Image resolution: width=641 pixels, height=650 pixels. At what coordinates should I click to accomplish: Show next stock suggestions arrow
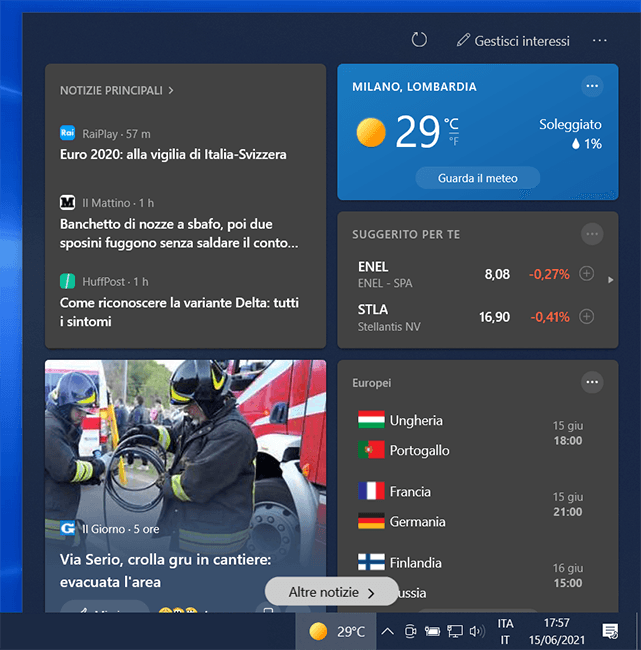tap(610, 280)
